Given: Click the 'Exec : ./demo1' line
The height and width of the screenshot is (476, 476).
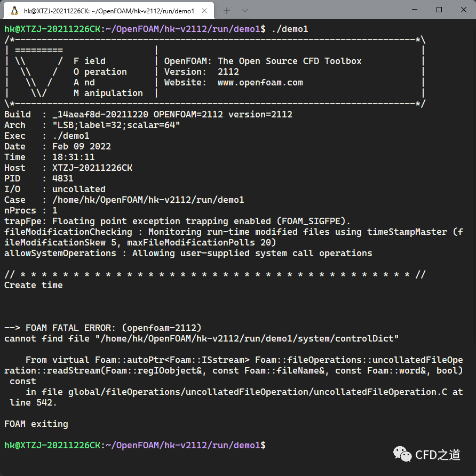Looking at the screenshot, I should click(x=47, y=136).
